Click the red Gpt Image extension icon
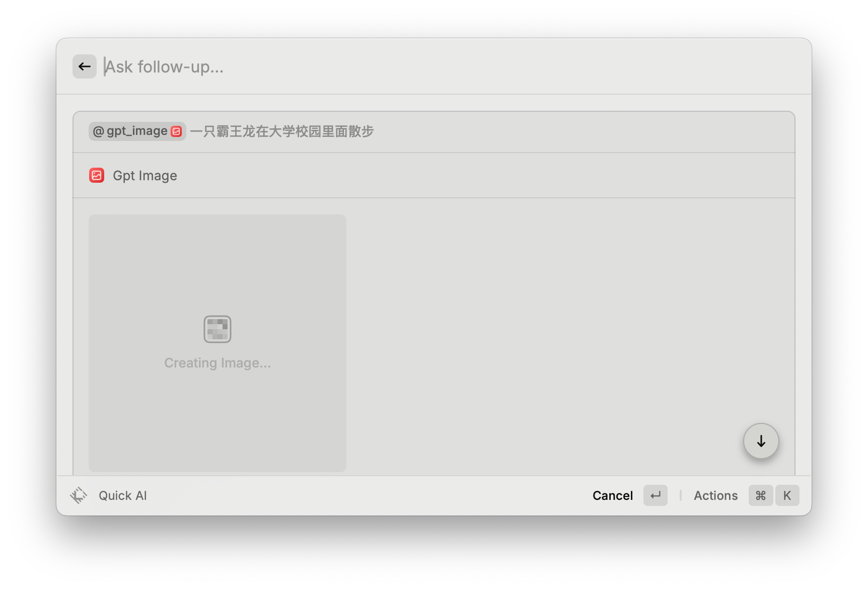The image size is (868, 590). 96,175
